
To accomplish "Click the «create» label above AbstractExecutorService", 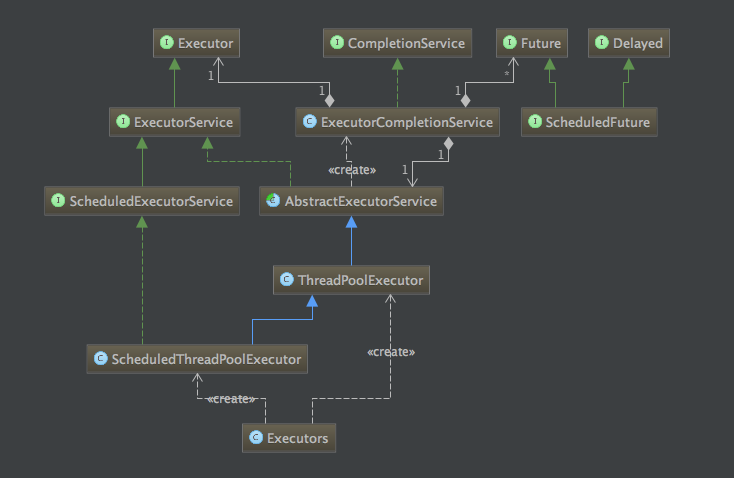I will pyautogui.click(x=352, y=169).
